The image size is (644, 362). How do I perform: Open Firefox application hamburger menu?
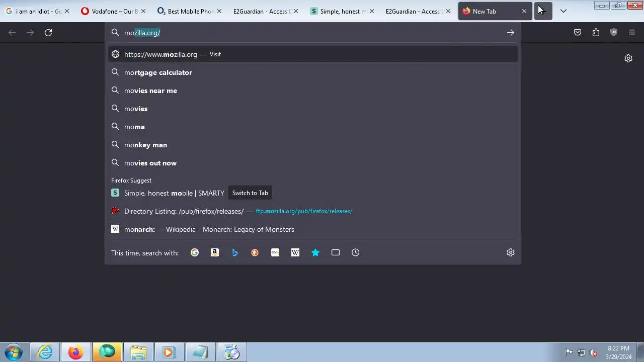point(632,33)
